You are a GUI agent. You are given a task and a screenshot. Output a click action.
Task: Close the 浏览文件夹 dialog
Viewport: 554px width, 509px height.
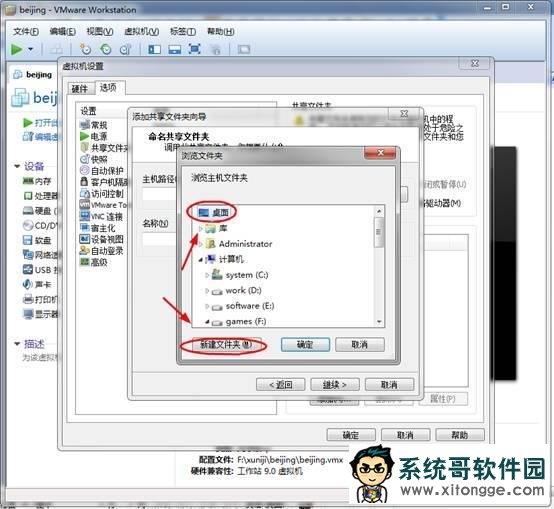[380, 153]
